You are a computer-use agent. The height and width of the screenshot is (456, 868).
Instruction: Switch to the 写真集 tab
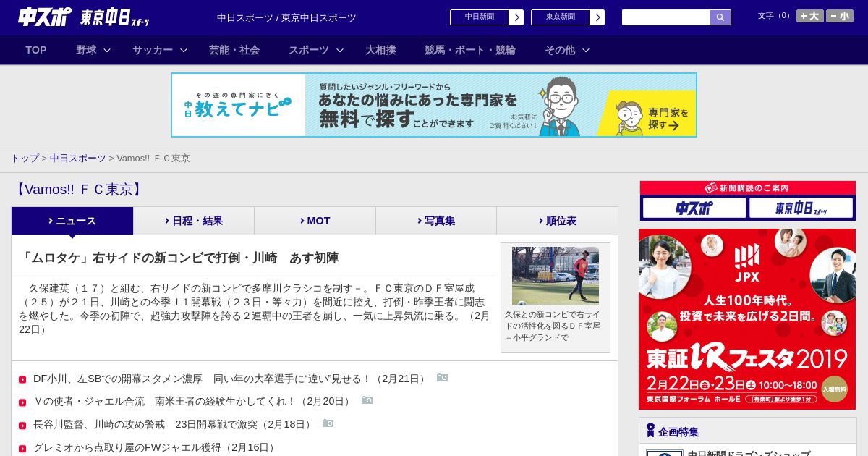(436, 221)
